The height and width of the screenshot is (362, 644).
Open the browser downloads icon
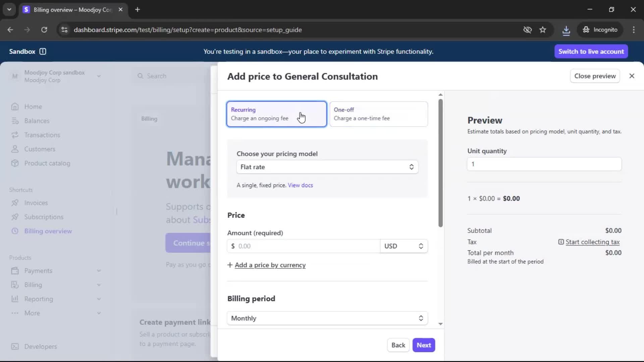coord(566,30)
